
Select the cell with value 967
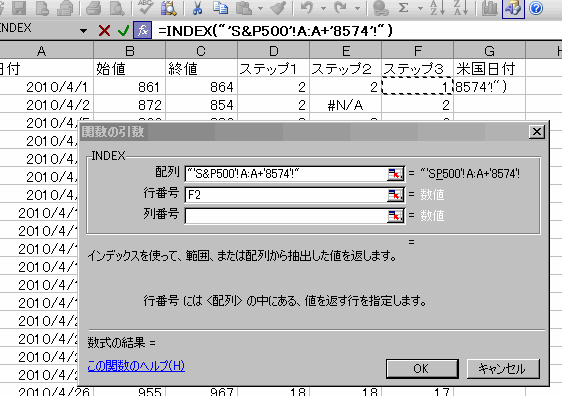pos(201,391)
